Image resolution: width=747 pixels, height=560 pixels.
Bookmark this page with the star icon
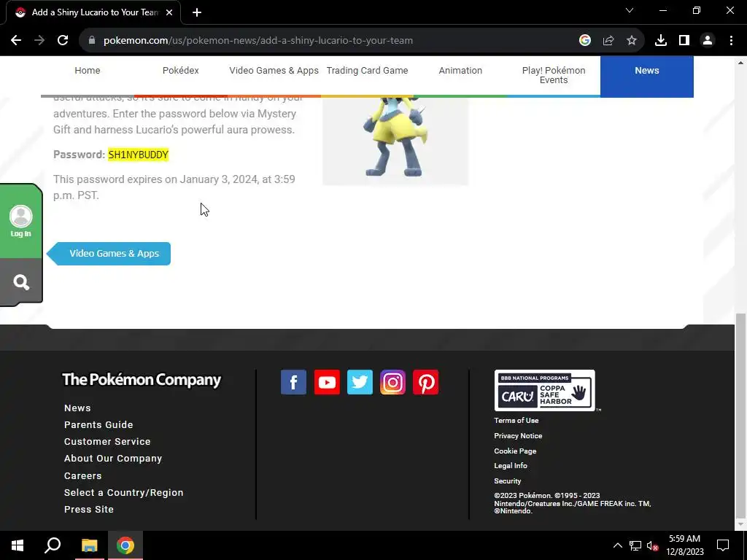tap(632, 41)
